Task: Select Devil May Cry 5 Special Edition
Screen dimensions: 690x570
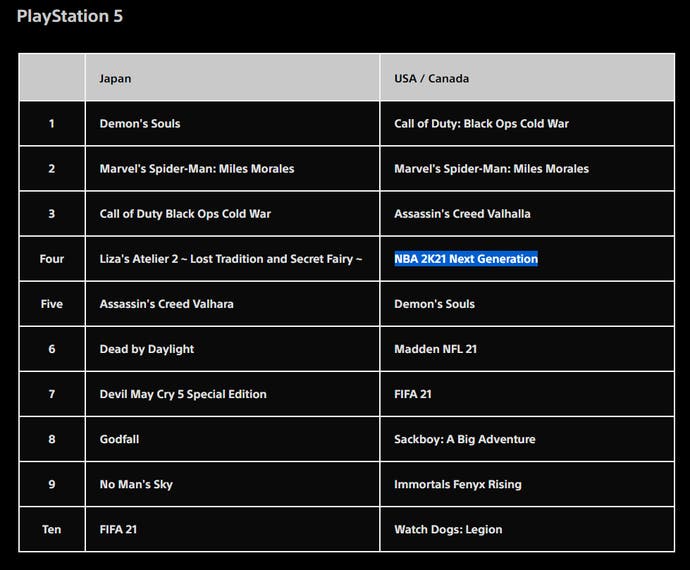Action: coord(183,394)
